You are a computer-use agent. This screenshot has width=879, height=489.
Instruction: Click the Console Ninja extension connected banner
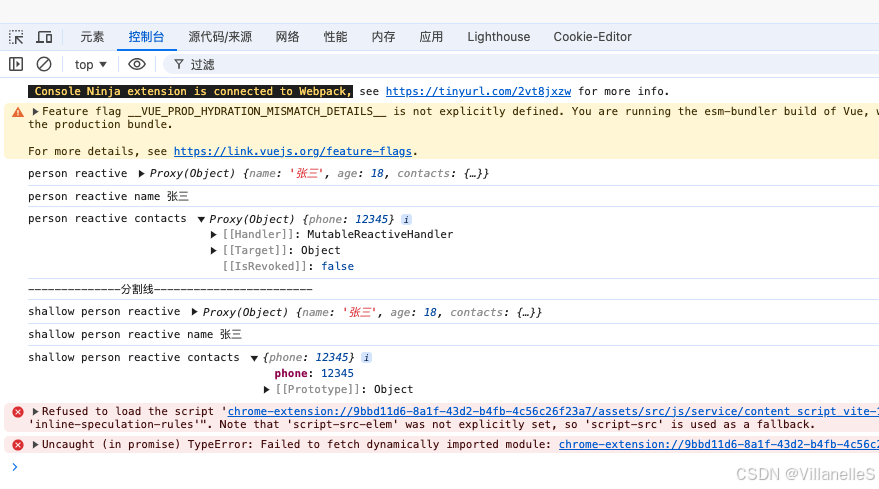pyautogui.click(x=191, y=91)
